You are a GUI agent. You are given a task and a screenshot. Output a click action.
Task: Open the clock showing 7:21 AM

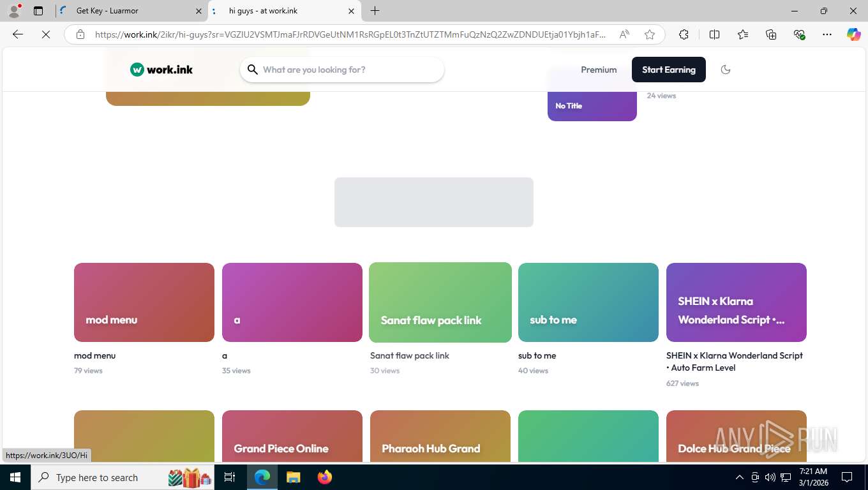click(813, 477)
